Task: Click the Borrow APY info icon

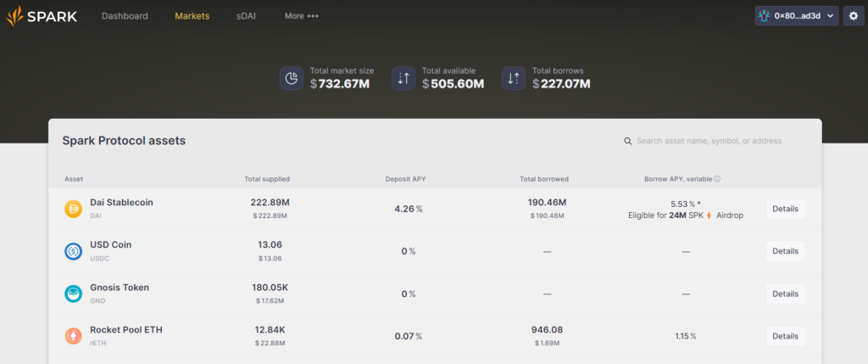Action: [x=717, y=179]
